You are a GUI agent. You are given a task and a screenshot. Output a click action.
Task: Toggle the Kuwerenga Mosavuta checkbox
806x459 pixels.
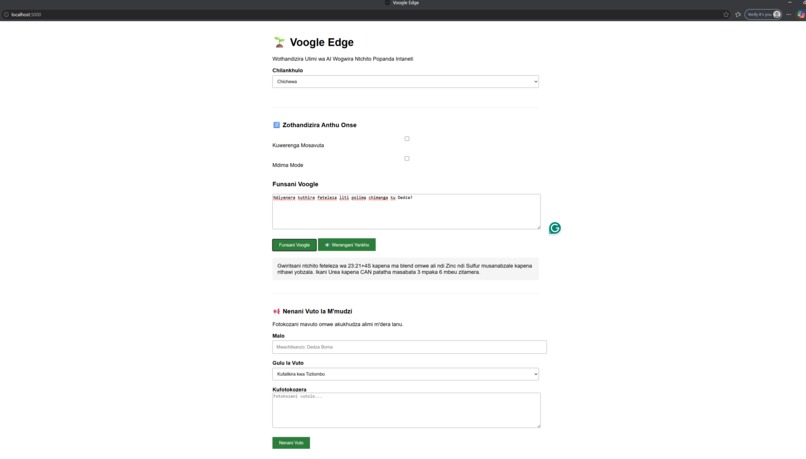[407, 139]
